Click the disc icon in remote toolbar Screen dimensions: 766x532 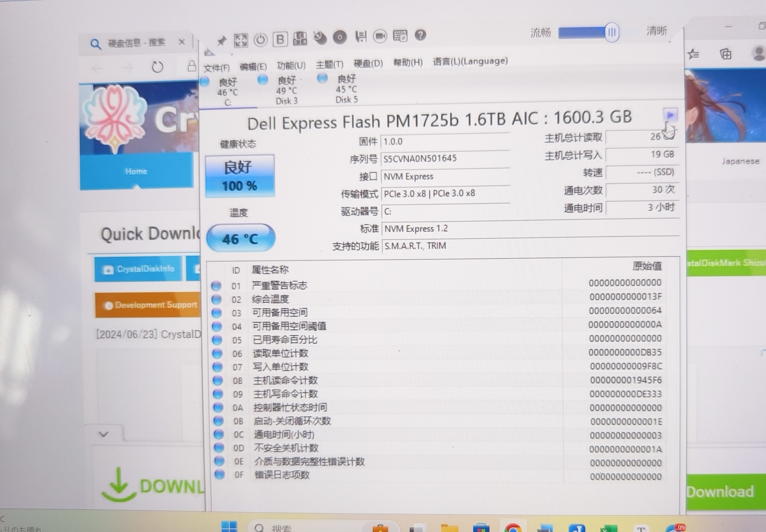point(340,37)
